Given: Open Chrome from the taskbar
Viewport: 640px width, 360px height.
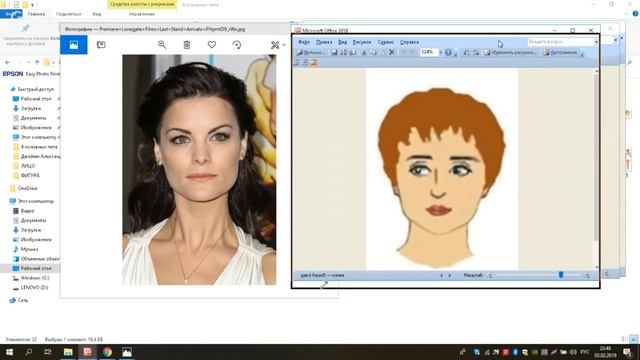Looking at the screenshot, I should (x=107, y=352).
